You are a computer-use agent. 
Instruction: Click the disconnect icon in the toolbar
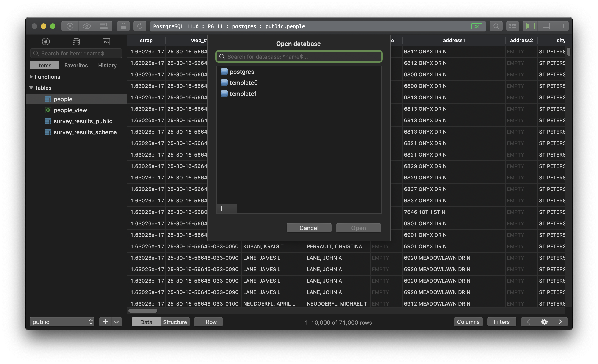click(70, 26)
